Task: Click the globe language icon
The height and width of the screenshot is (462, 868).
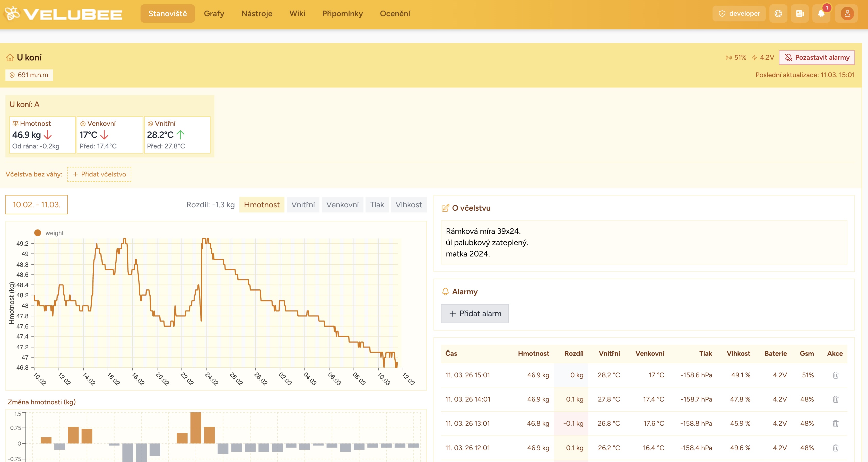Action: (778, 14)
